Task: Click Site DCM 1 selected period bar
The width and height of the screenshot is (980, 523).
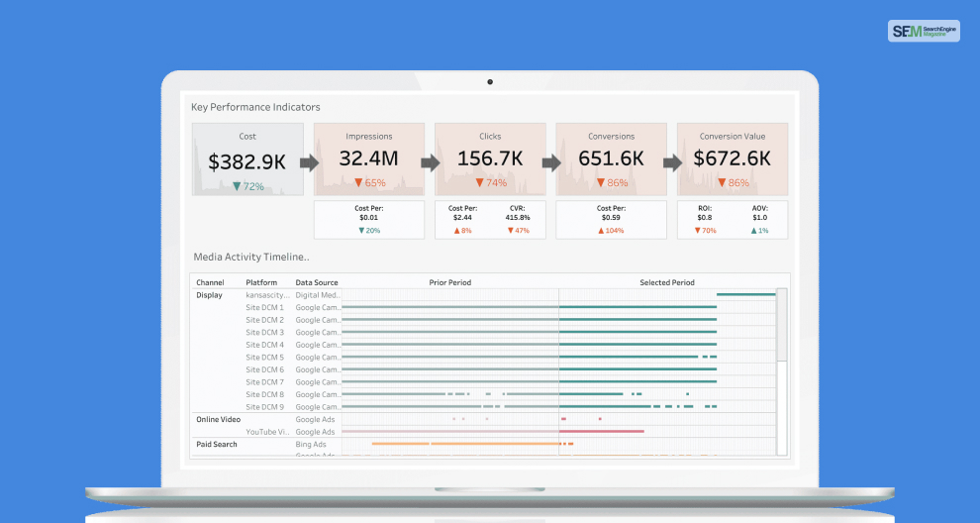Action: click(x=637, y=307)
